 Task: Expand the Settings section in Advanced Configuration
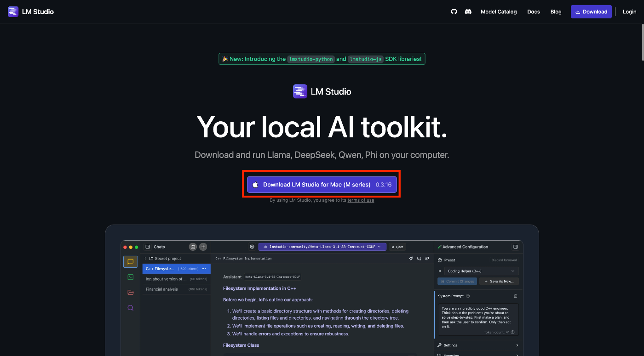pos(478,345)
